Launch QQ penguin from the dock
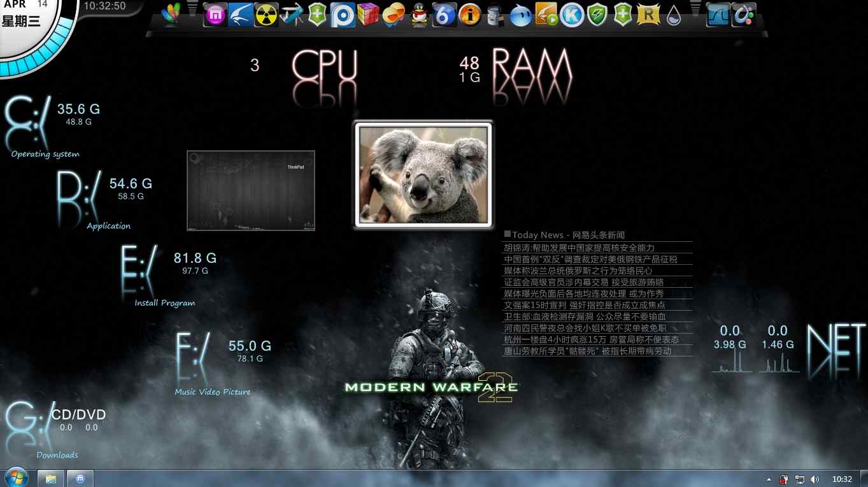The image size is (868, 487). [x=419, y=15]
